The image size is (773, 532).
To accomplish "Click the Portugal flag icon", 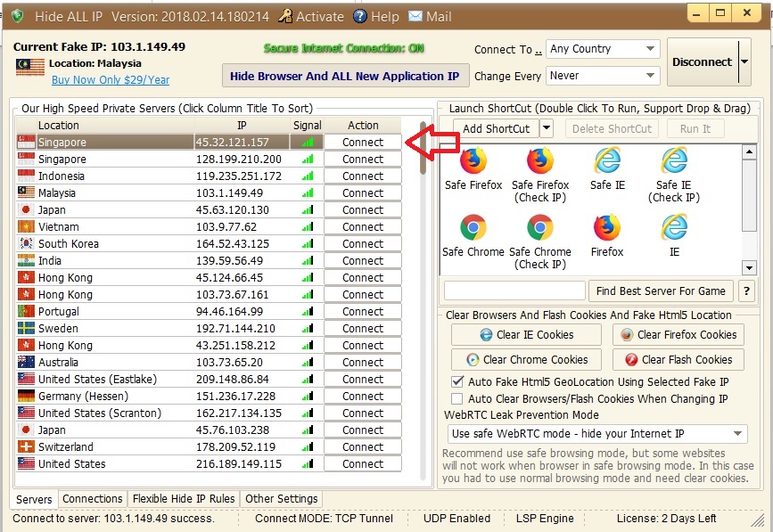I will [x=26, y=311].
